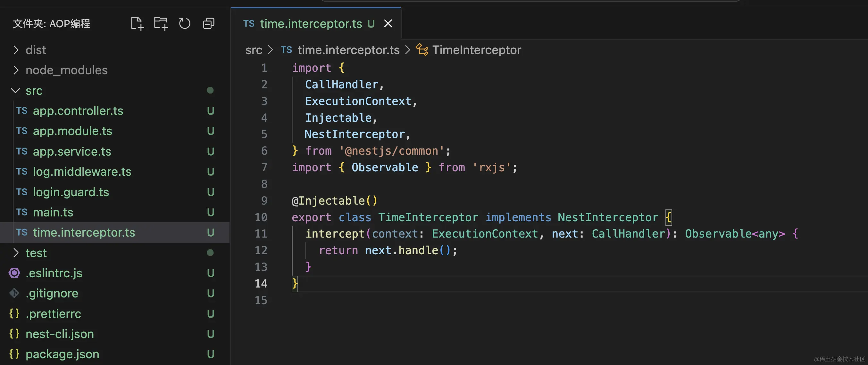
Task: Click the TS icon in the editor tab
Action: (x=249, y=24)
